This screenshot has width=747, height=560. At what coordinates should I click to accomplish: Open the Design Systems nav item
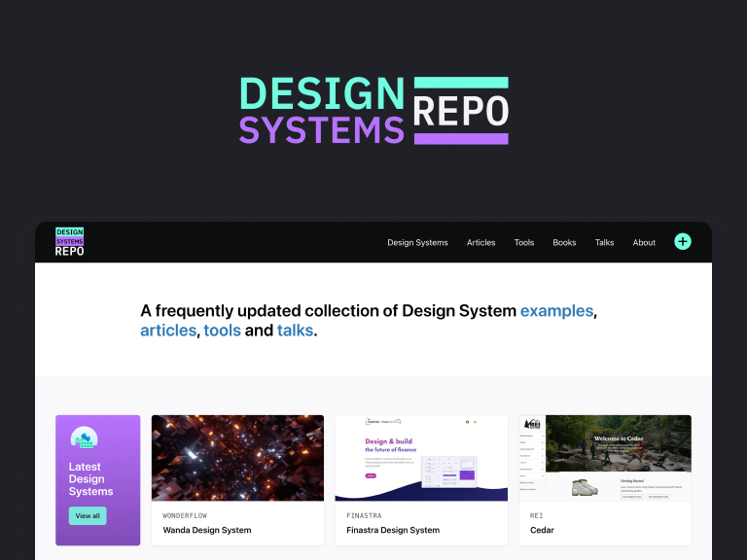click(417, 242)
